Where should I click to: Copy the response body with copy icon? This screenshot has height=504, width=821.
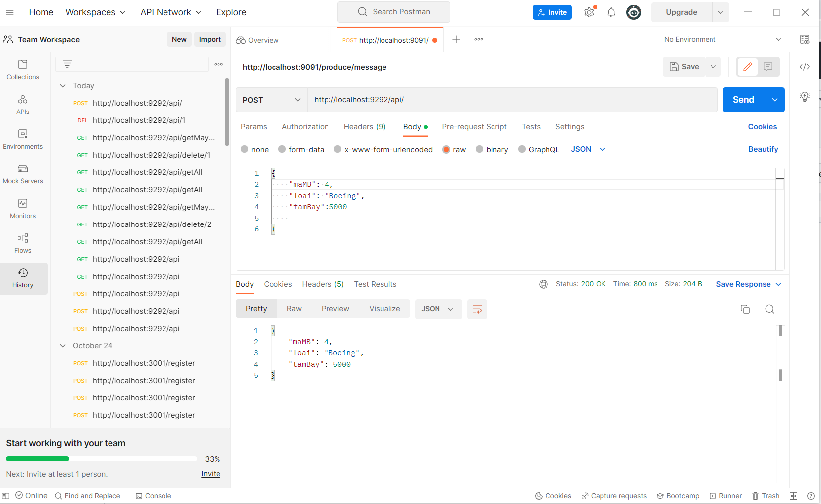pos(745,309)
